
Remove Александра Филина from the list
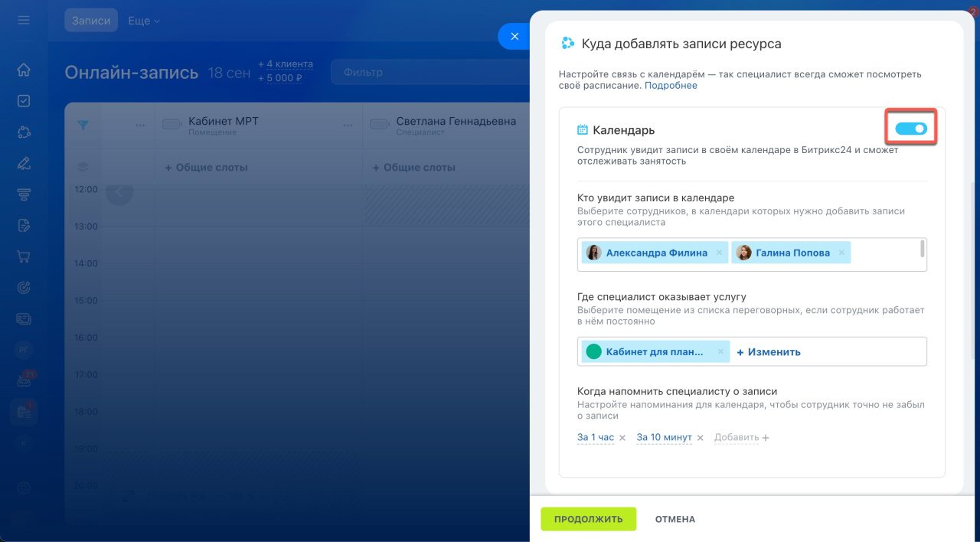tap(719, 253)
